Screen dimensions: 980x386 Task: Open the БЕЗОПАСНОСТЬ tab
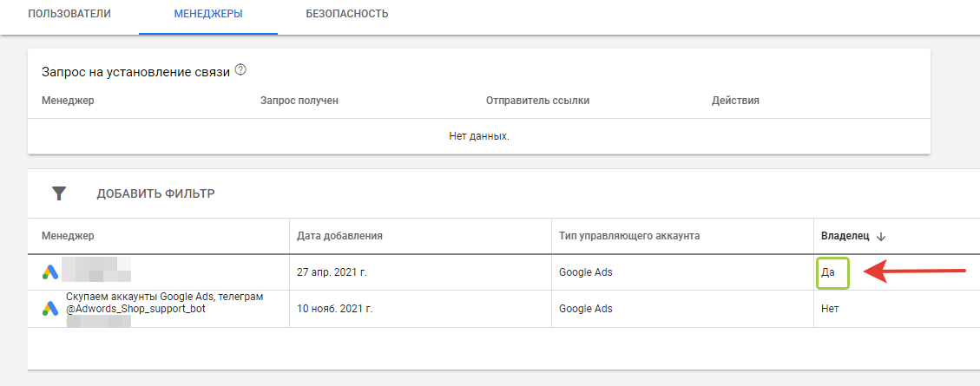tap(347, 14)
